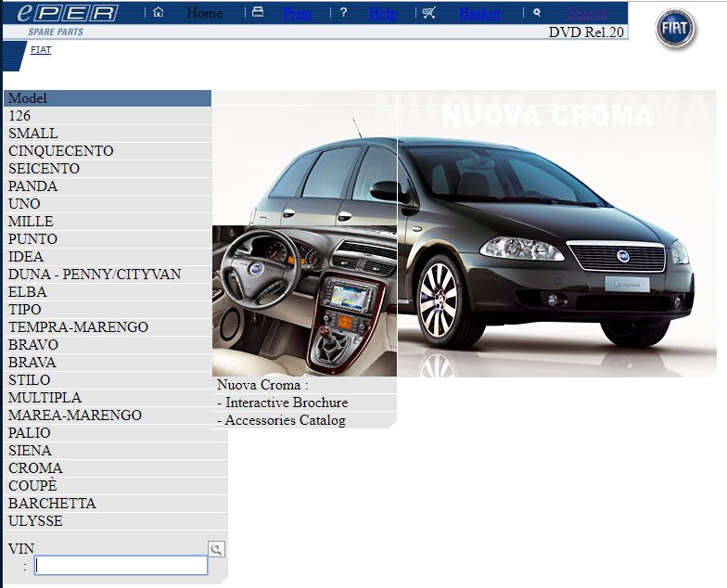Click the Croma dashboard interior thumbnail
This screenshot has width=727, height=588.
click(304, 300)
